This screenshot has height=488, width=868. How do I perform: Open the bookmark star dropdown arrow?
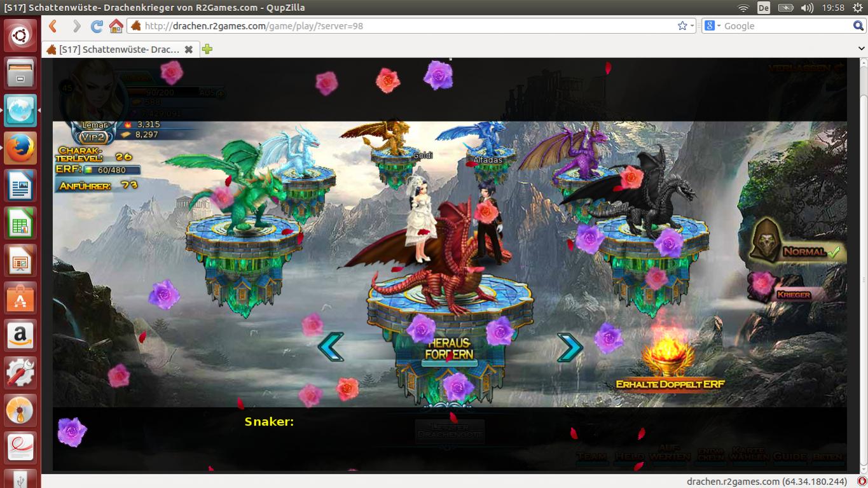click(x=692, y=26)
